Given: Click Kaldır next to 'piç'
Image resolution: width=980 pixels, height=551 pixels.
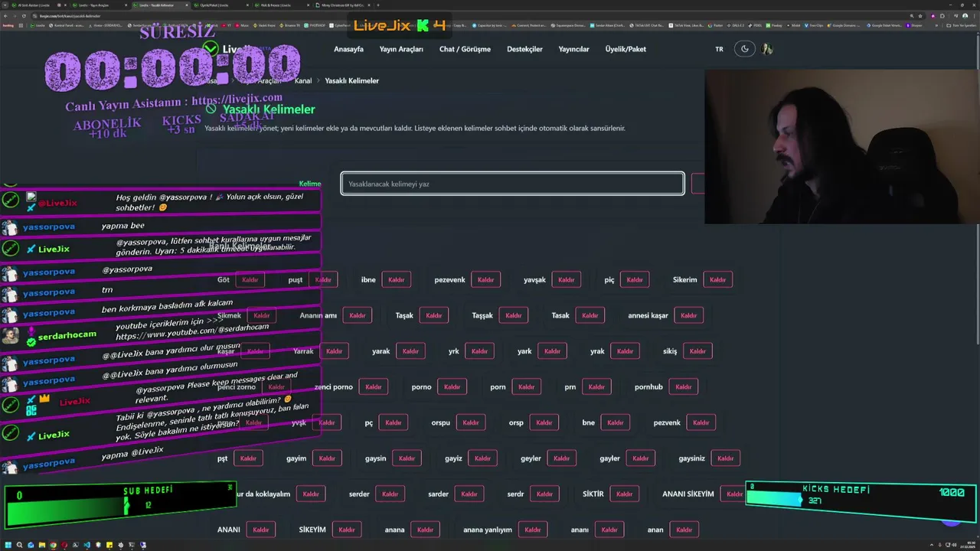Looking at the screenshot, I should [635, 280].
